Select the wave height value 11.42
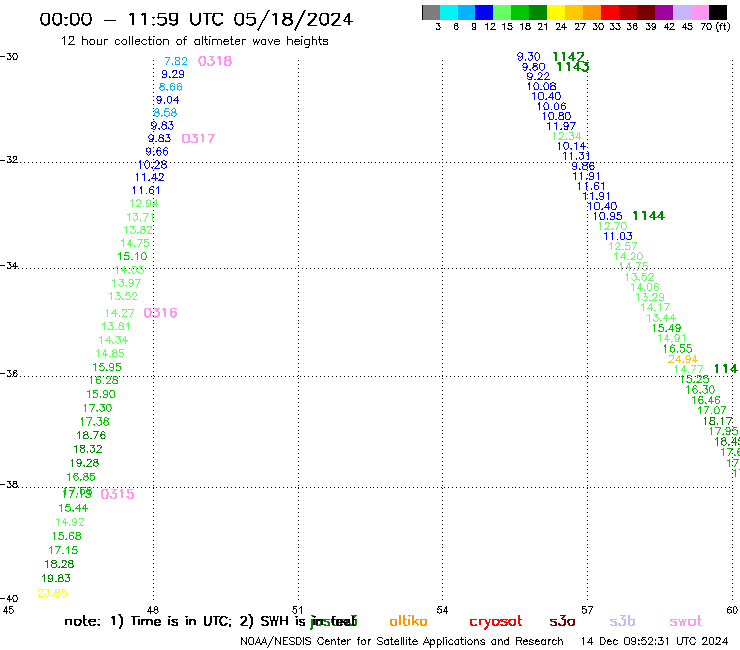The height and width of the screenshot is (650, 740). pos(150,177)
